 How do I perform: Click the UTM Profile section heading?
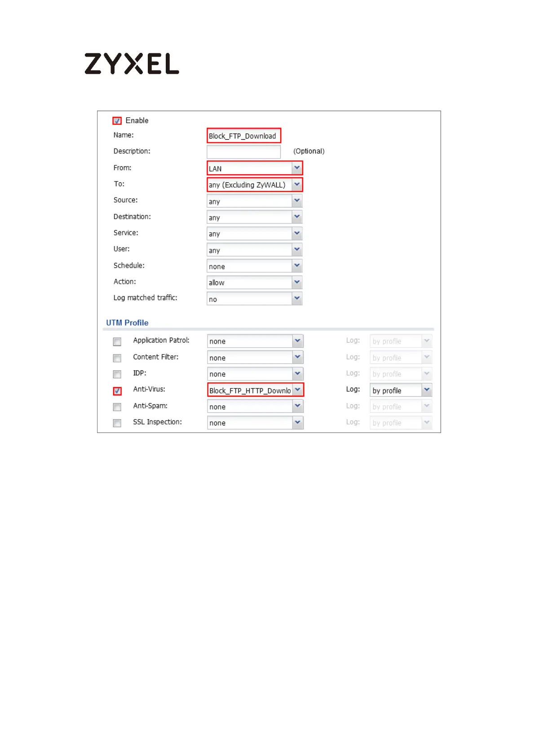127,323
